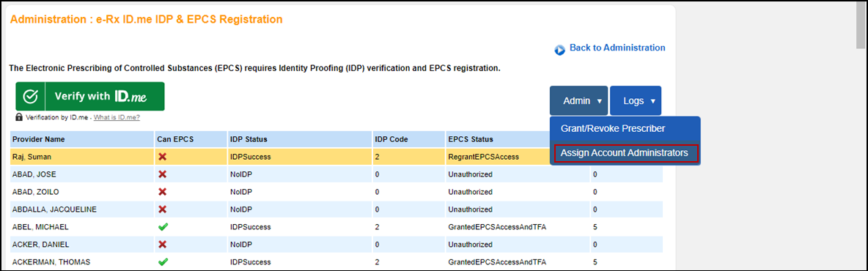This screenshot has height=271, width=868.
Task: Open the What is ID.me? link
Action: [x=117, y=117]
